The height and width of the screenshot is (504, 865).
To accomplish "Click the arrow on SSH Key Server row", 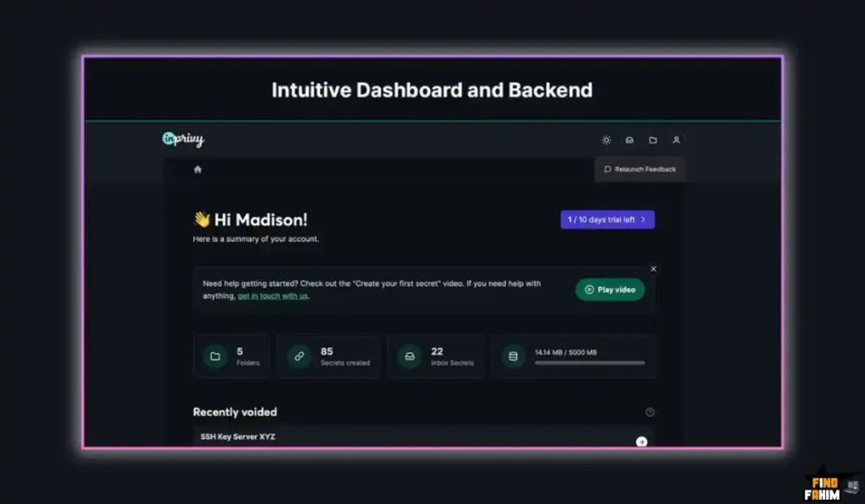I will (x=641, y=441).
